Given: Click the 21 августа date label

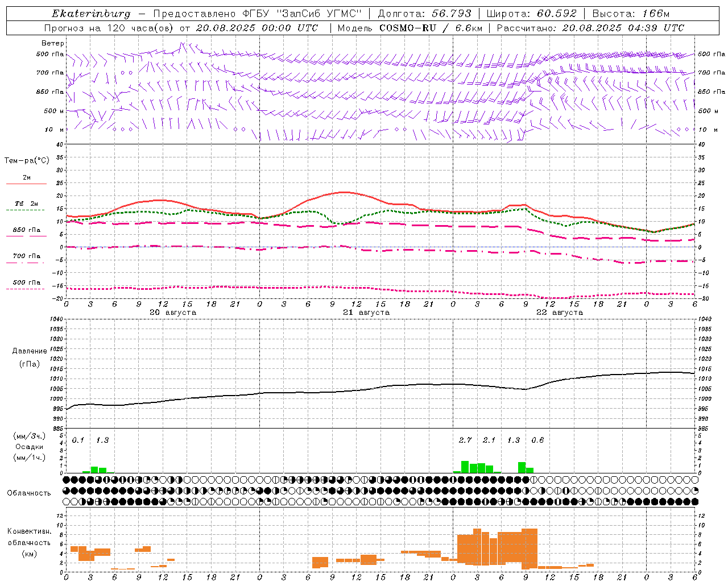Looking at the screenshot, I should pos(366,313).
